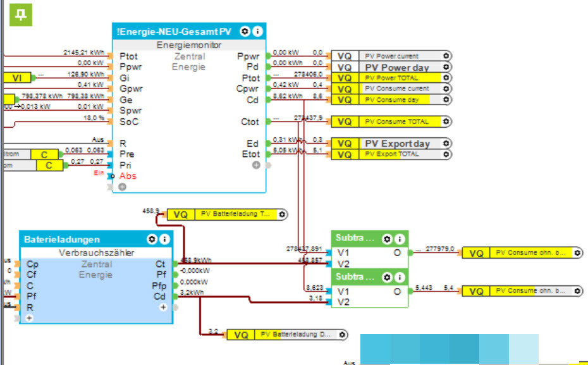Click the Ed output in Energiemonitor
588x365 pixels.
[253, 144]
